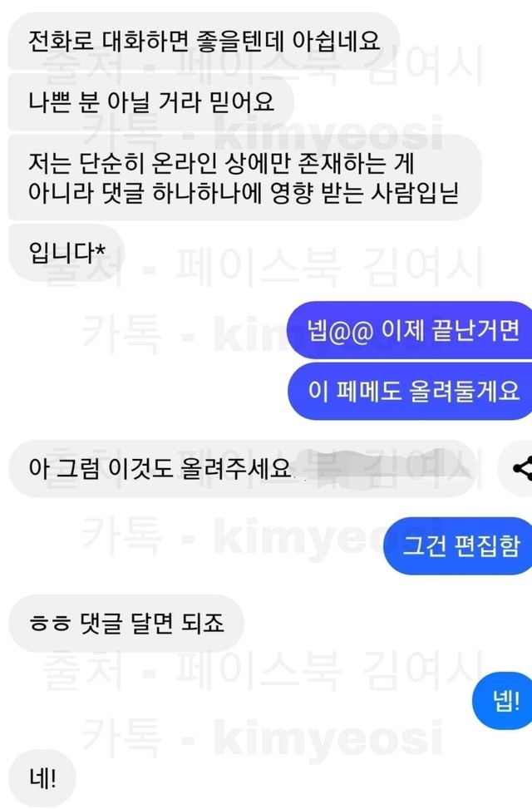532x809 pixels.
Task: Tap the small blue bubble '넵!'
Action: [x=503, y=701]
